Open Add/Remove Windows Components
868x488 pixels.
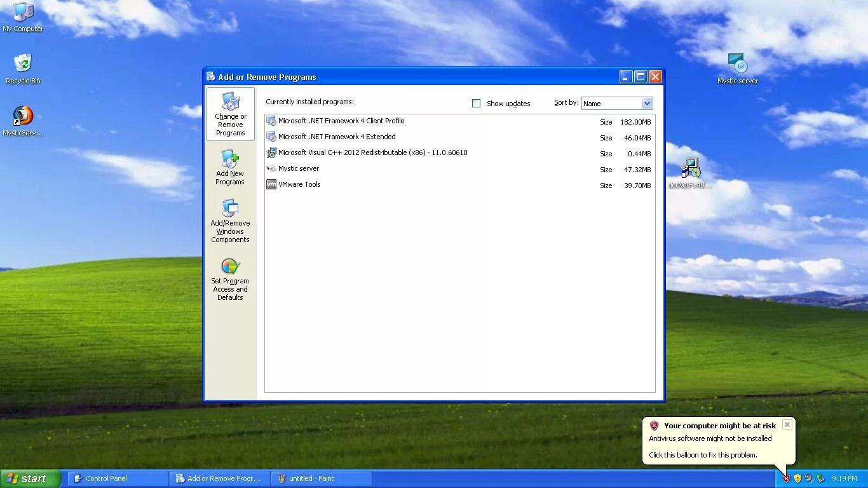pyautogui.click(x=230, y=220)
